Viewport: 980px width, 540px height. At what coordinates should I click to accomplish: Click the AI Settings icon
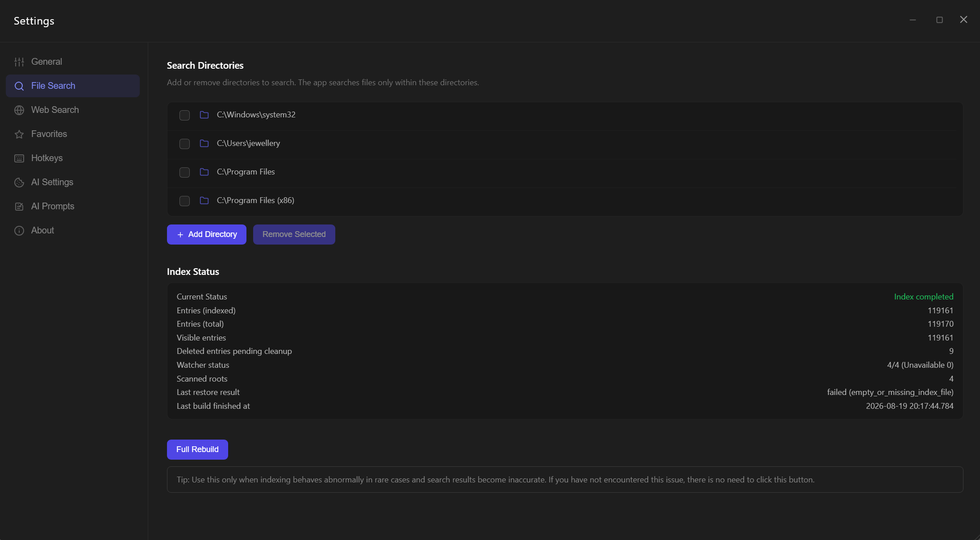click(x=19, y=183)
